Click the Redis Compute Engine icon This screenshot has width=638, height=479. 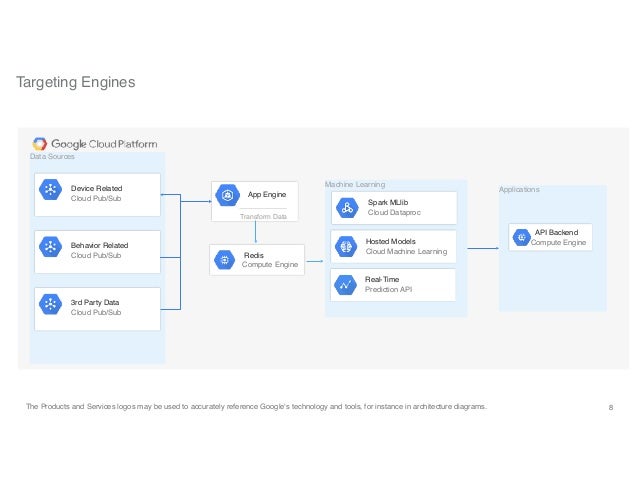(224, 260)
